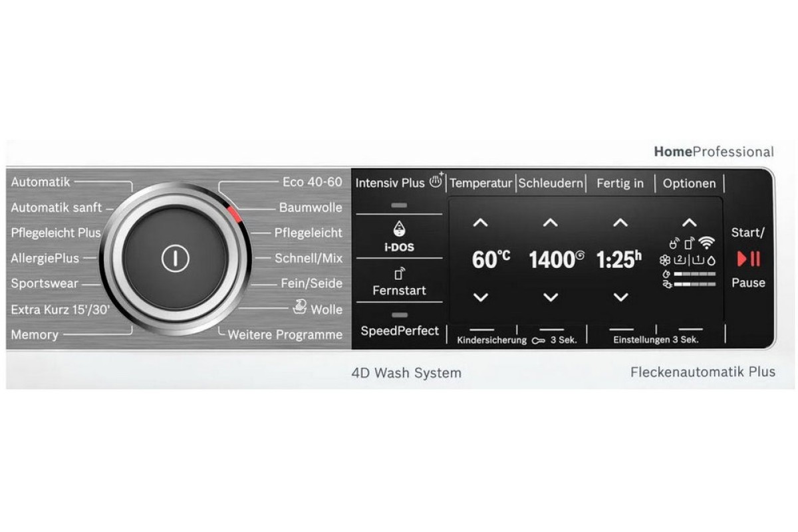Viewport: 798px width, 532px height.
Task: Choose Weitere Programme
Action: coord(285,334)
